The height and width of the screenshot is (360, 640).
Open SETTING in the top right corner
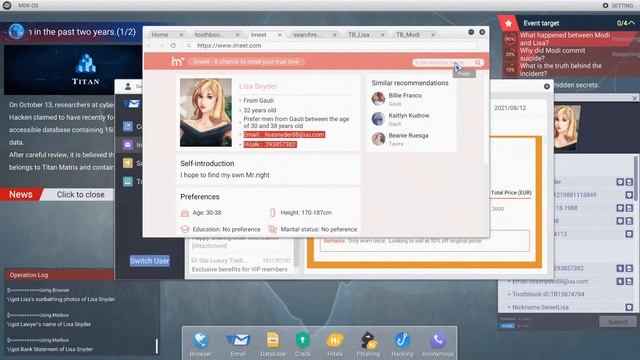pos(618,5)
